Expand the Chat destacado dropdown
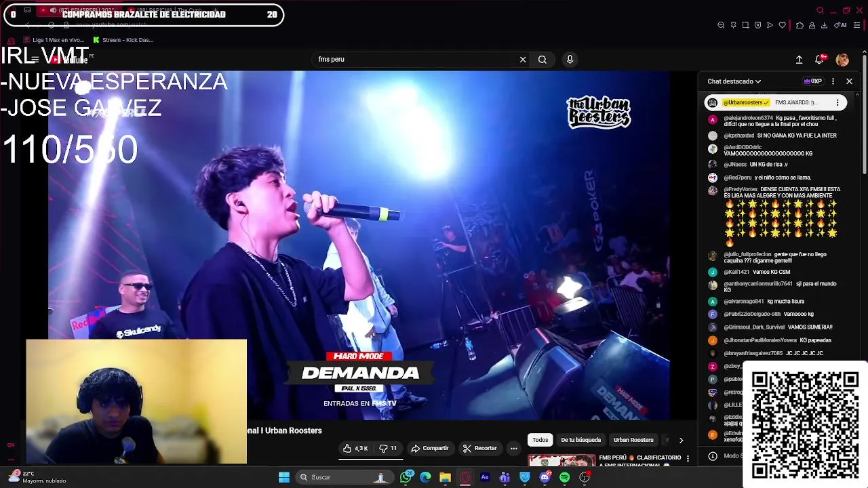 pyautogui.click(x=734, y=81)
